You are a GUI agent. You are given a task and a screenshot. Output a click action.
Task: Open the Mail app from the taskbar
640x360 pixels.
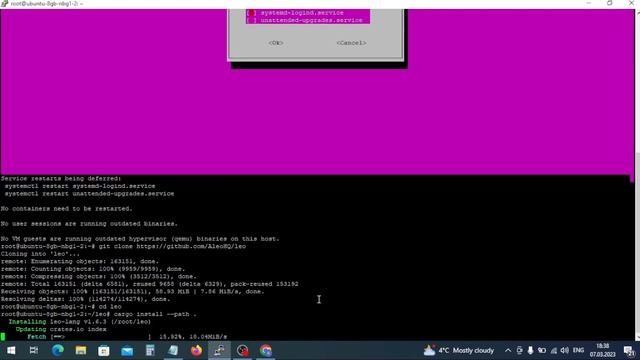(127, 351)
